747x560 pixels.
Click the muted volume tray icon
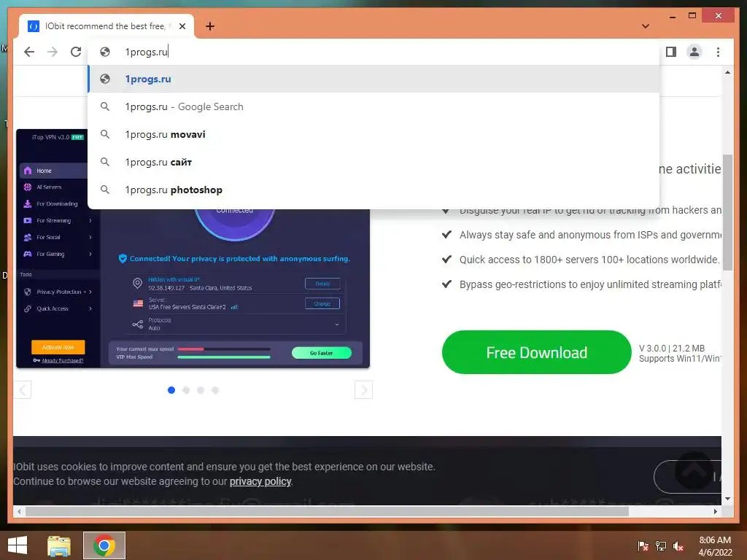tap(678, 546)
